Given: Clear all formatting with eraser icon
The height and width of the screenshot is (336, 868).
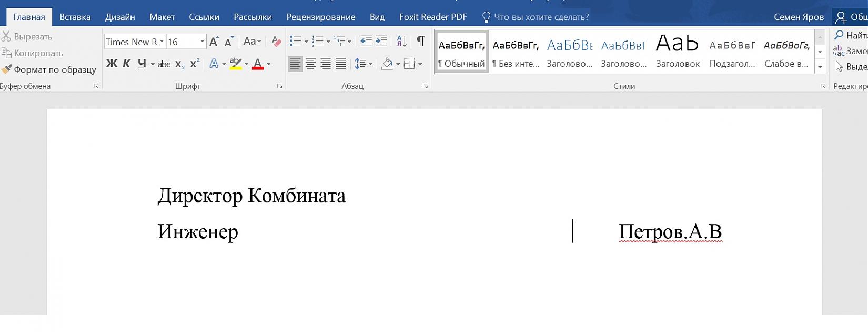Looking at the screenshot, I should (x=276, y=42).
